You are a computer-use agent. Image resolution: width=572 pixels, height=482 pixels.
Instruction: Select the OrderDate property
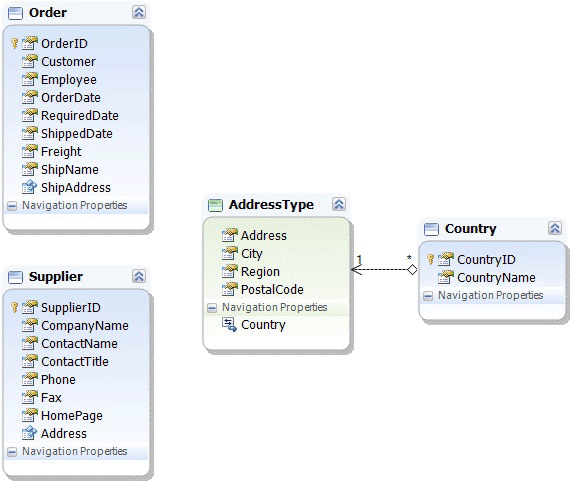[71, 97]
